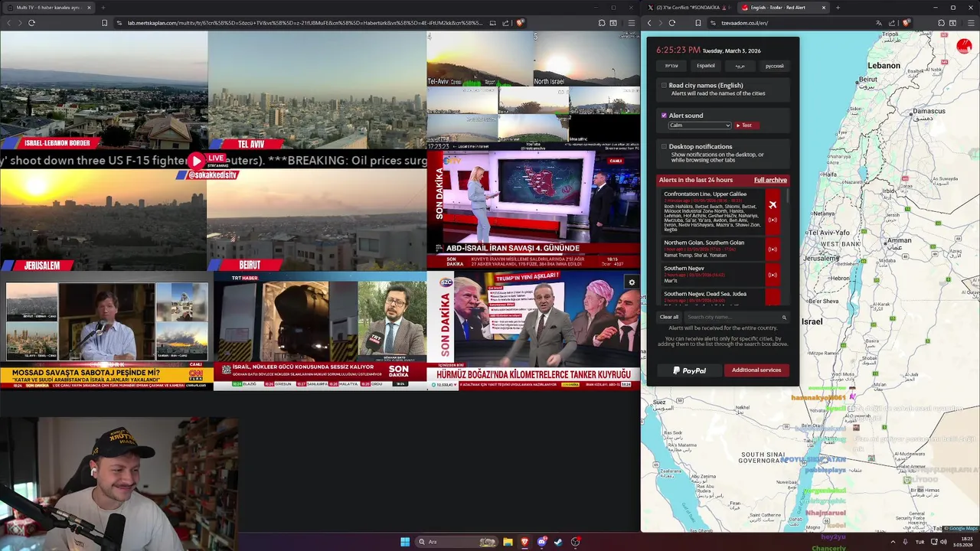Image resolution: width=980 pixels, height=551 pixels.
Task: Uncheck the Alert sound checkbox
Action: [x=664, y=116]
